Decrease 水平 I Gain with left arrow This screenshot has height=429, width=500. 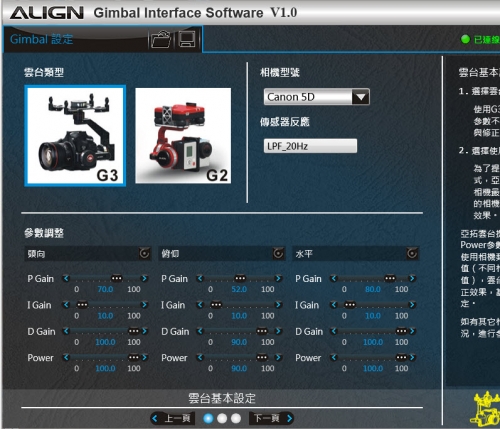[334, 304]
